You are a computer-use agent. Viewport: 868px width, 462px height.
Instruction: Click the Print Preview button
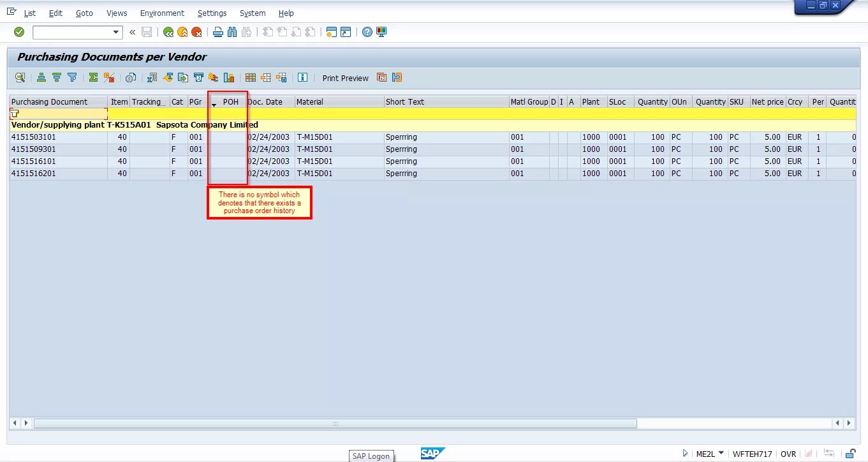345,78
